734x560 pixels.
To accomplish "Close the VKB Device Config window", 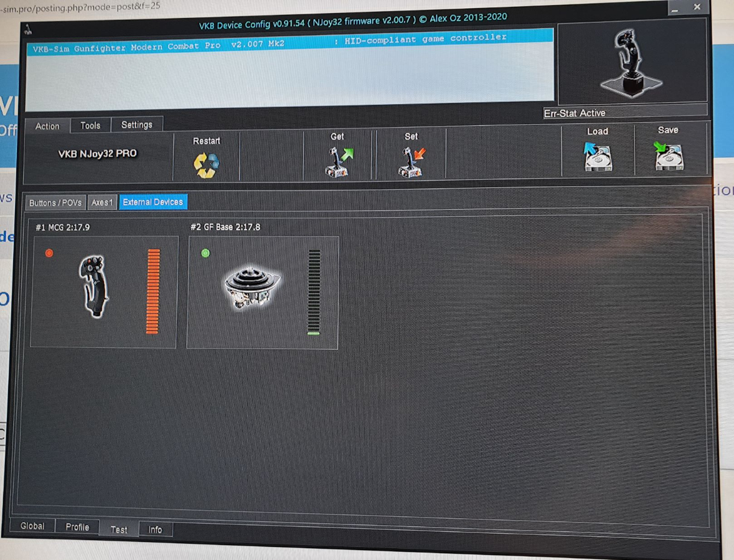I will click(x=697, y=7).
